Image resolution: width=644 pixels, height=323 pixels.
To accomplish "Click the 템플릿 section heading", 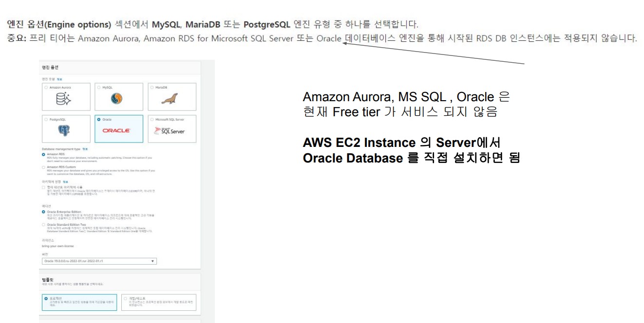I will 47,280.
